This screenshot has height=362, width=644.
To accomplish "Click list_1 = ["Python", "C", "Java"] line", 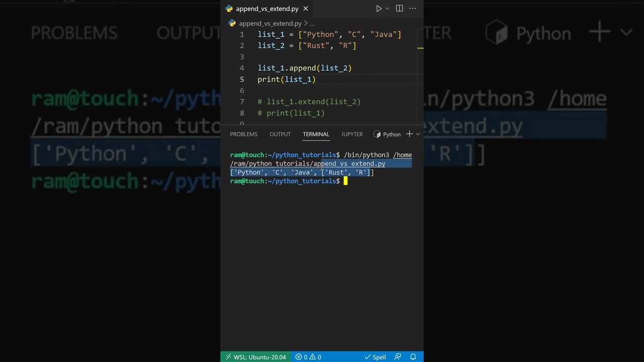I will (330, 34).
